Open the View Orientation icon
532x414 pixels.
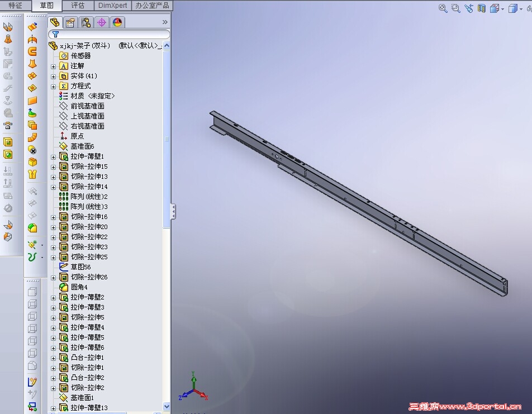[495, 8]
